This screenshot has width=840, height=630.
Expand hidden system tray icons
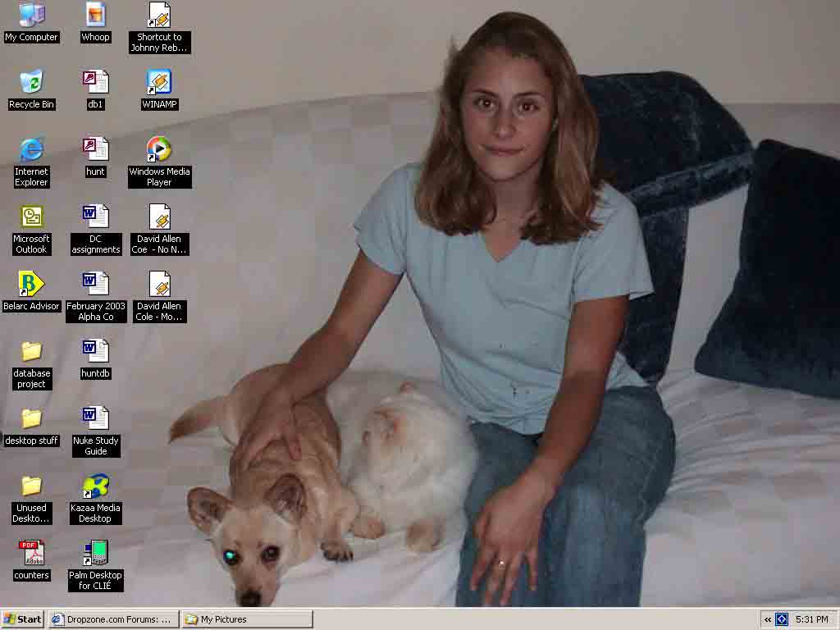[768, 619]
